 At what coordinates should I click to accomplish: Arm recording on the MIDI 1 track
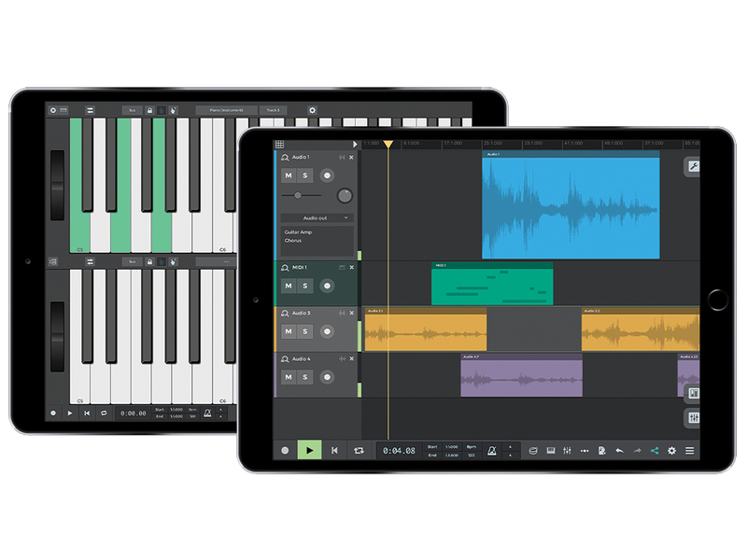click(x=327, y=286)
